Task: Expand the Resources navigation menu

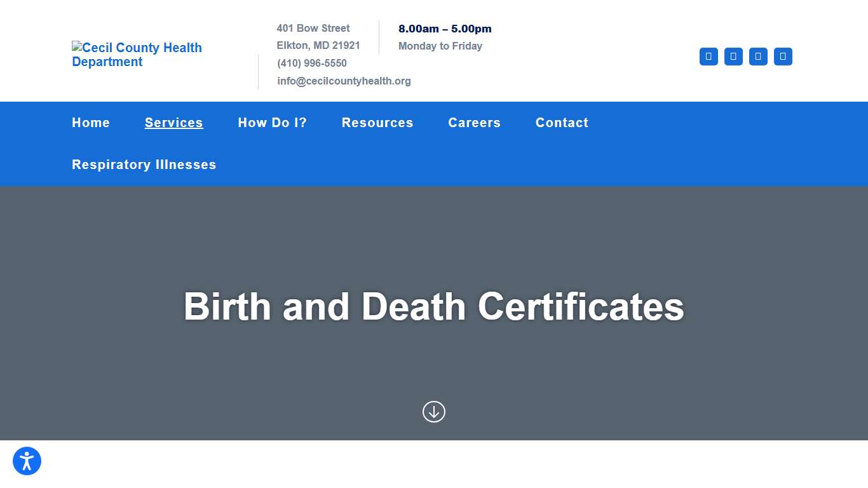Action: [x=377, y=123]
